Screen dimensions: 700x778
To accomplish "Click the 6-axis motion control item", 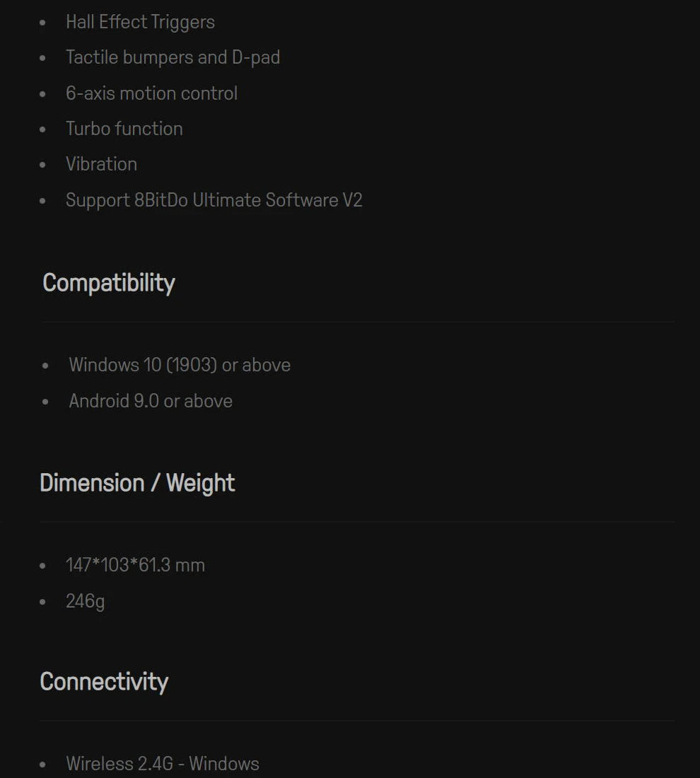I will (151, 93).
